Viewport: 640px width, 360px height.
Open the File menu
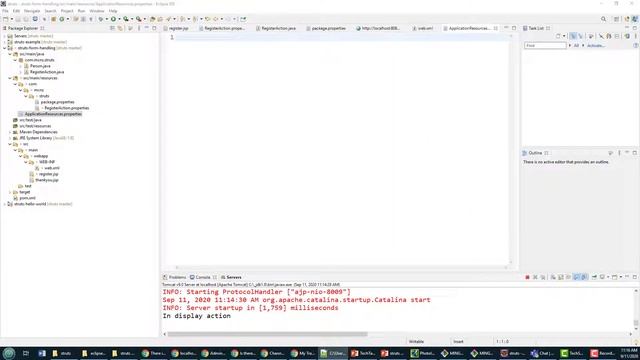5,11
